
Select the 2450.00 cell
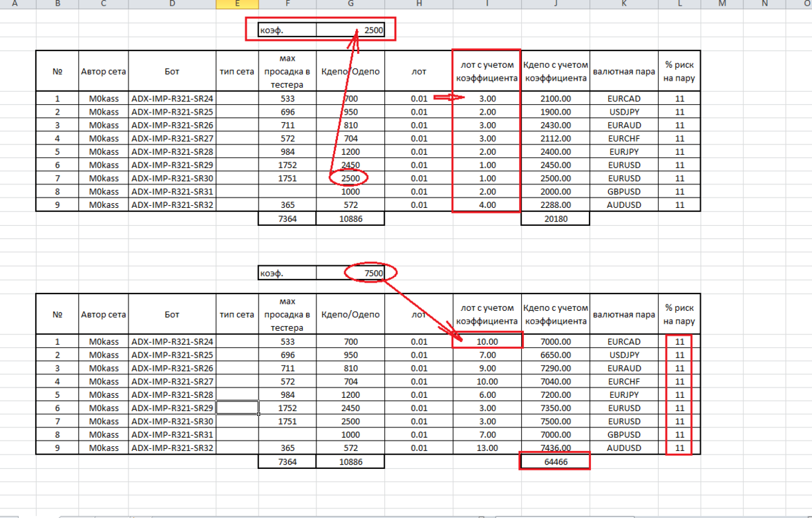coord(556,165)
